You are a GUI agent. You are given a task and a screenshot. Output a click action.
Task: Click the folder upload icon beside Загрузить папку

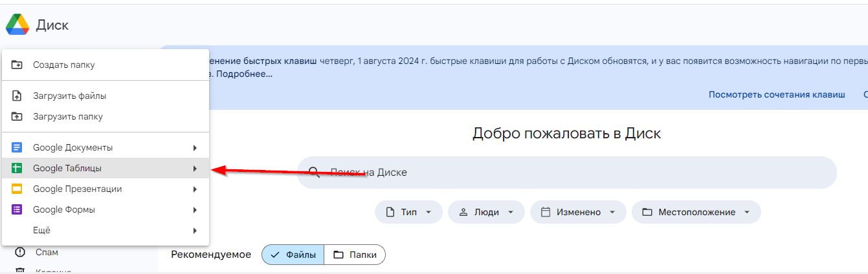17,116
